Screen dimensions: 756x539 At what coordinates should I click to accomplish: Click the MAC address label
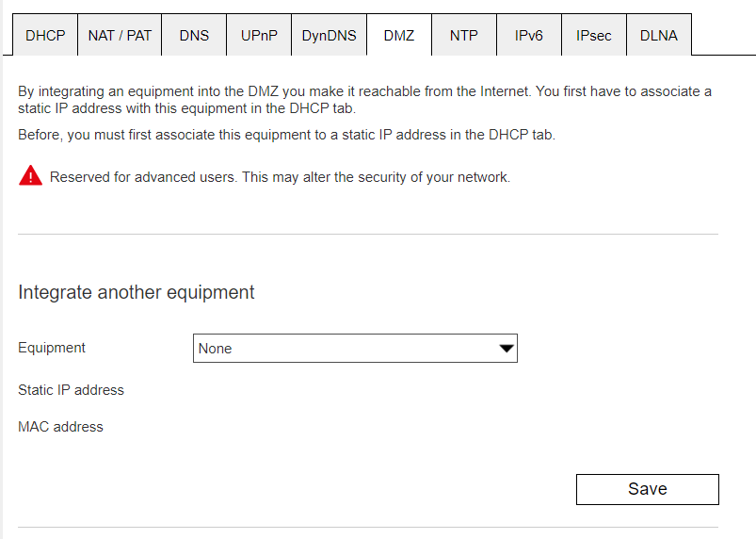click(x=60, y=427)
